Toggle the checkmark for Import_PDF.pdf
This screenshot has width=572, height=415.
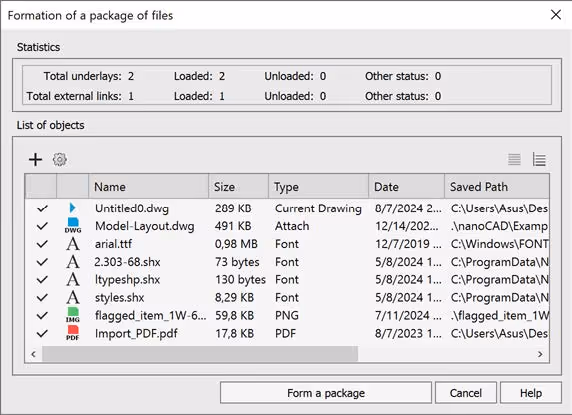click(42, 333)
